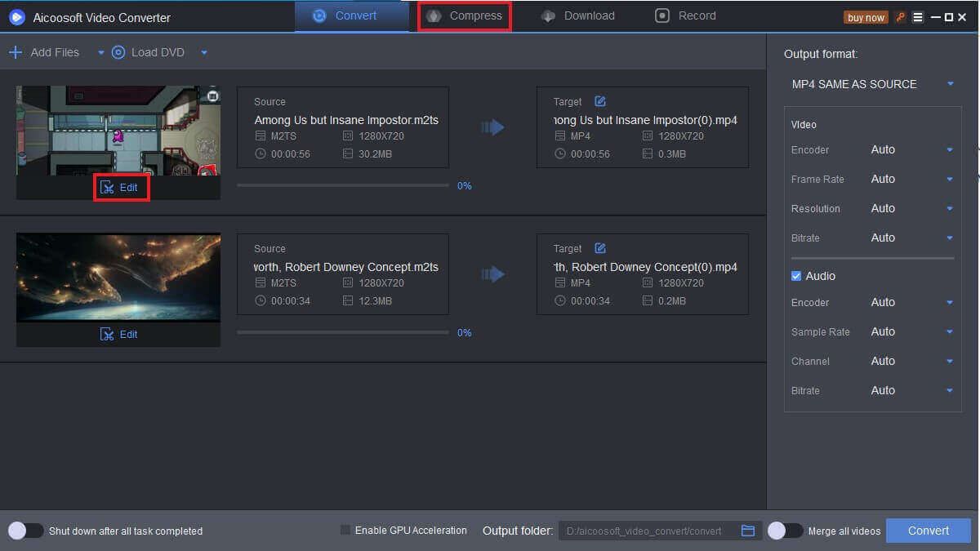The image size is (980, 551).
Task: Open the Download tab
Action: [x=578, y=16]
